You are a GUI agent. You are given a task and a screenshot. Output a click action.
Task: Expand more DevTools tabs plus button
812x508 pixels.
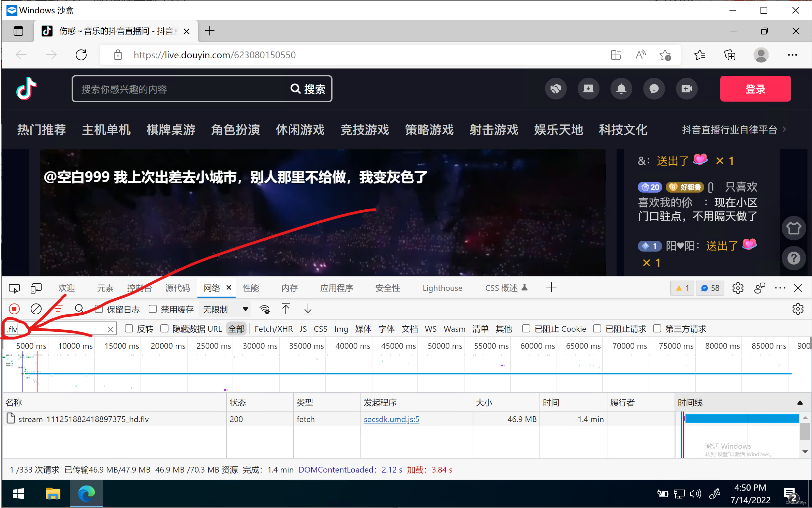[551, 287]
